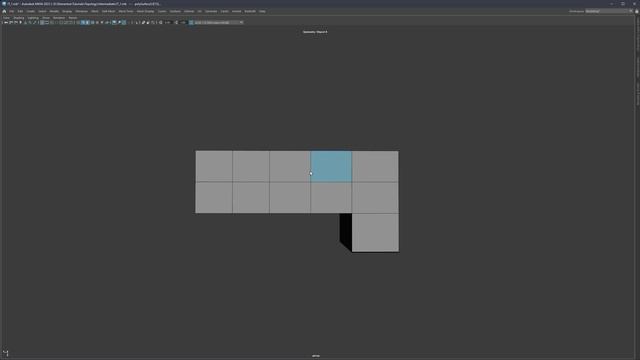The width and height of the screenshot is (640, 360).
Task: Open the Create menu
Action: pyautogui.click(x=31, y=11)
